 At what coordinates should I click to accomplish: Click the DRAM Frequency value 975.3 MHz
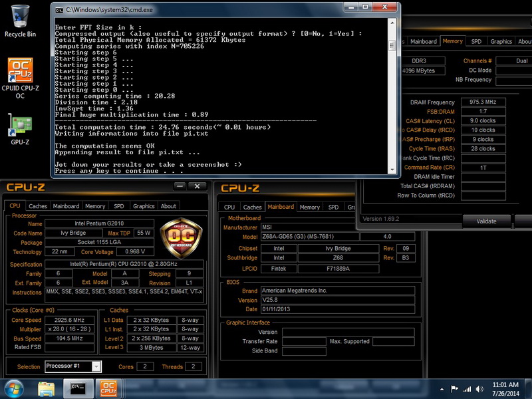click(x=483, y=102)
